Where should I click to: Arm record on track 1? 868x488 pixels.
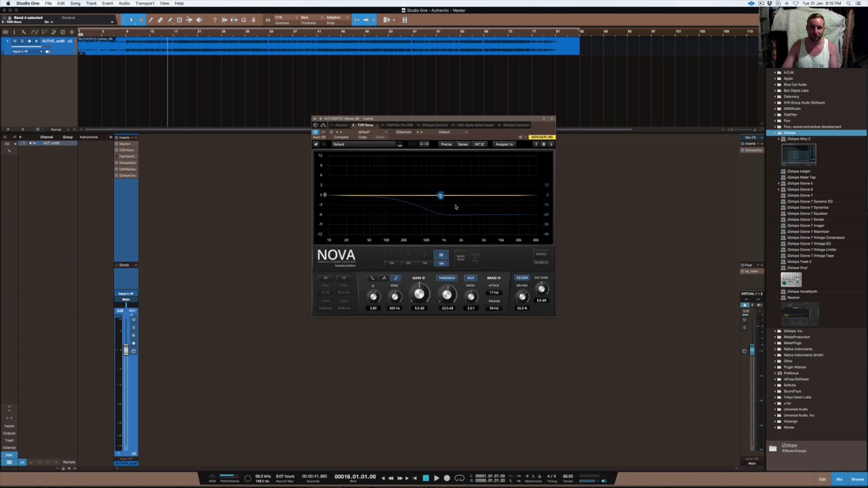[29, 41]
